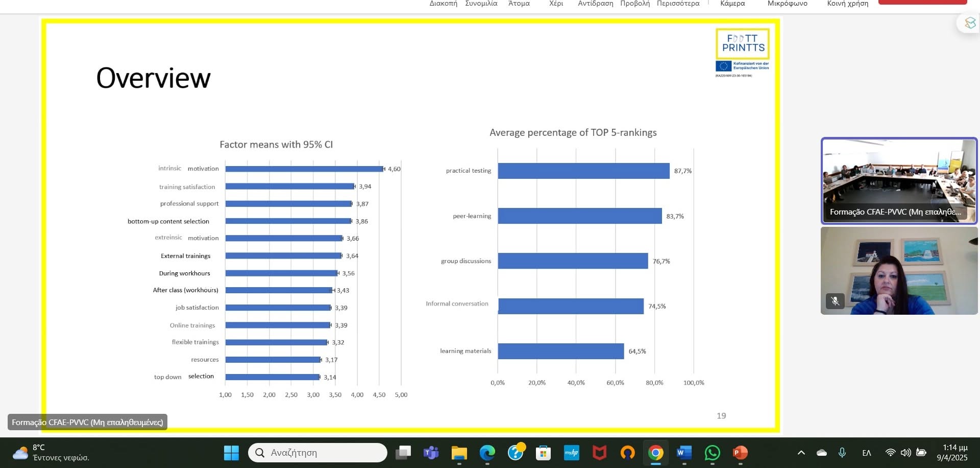Open the Αντίδραση reactions menu
Viewport: 980px width, 468px height.
pyautogui.click(x=595, y=4)
